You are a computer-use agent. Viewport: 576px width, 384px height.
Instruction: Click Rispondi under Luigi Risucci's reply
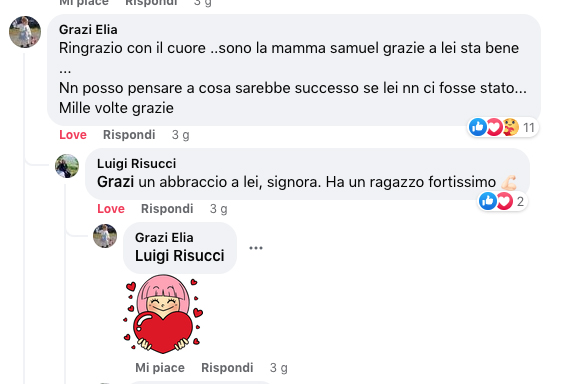[x=167, y=209]
